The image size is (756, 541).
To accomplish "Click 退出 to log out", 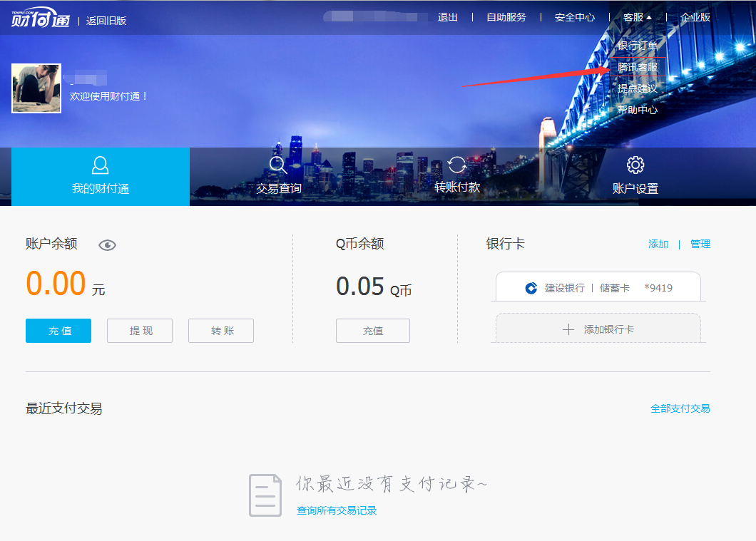I will (x=447, y=17).
